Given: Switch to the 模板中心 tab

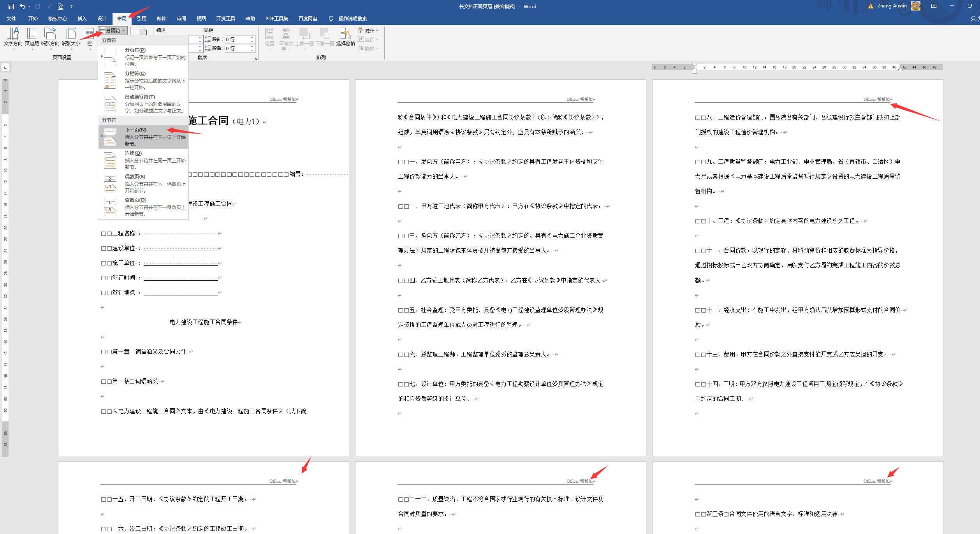Looking at the screenshot, I should pos(57,18).
